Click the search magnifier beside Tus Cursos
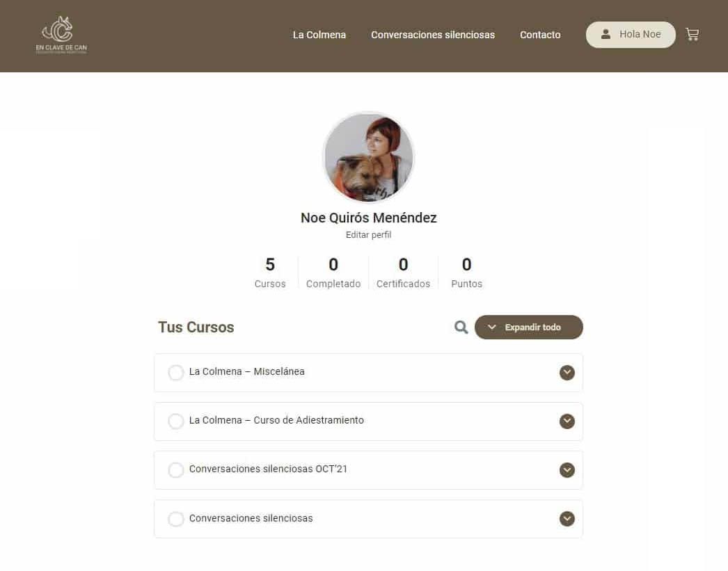Screen dimensions: 728x571 click(x=461, y=327)
